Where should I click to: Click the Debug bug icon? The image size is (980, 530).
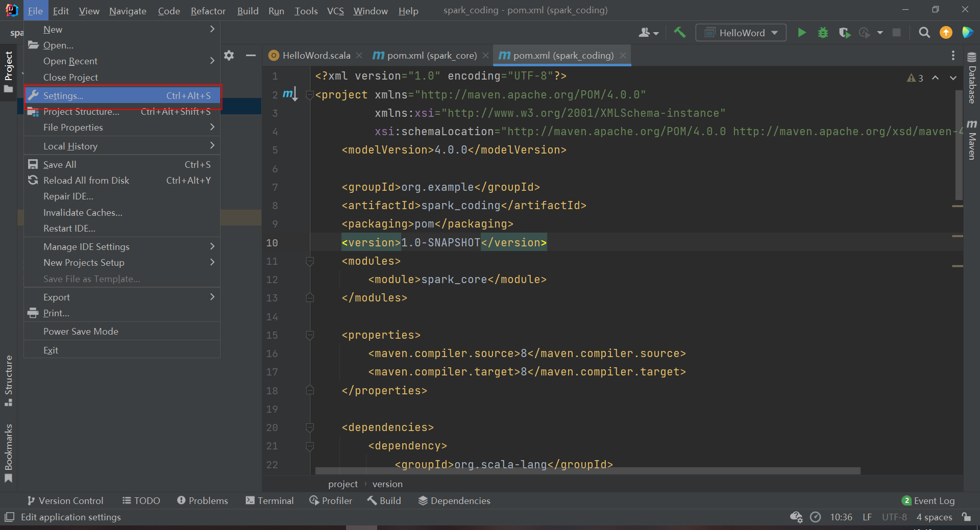tap(823, 33)
